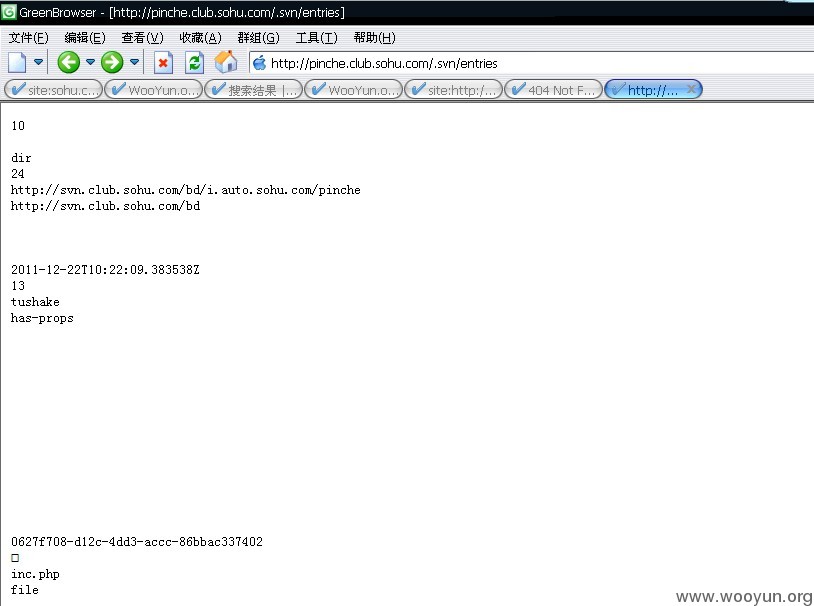
Task: Click the address bar site icon
Action: (x=259, y=63)
